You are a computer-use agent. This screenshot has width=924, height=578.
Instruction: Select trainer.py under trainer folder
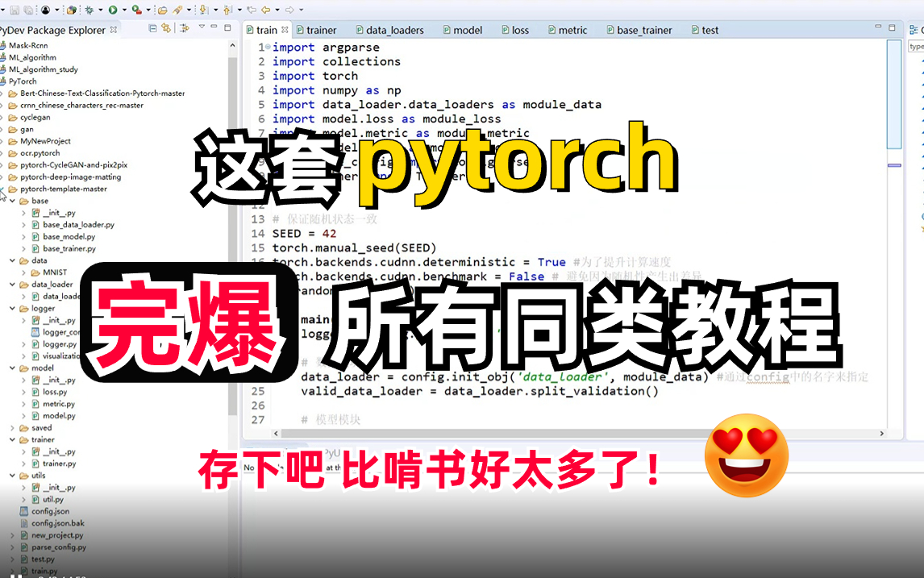(59, 464)
